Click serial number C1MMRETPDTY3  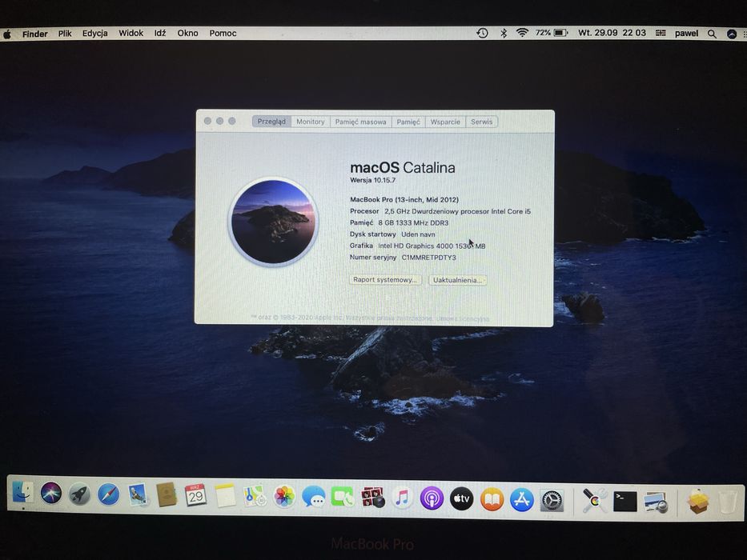429,257
